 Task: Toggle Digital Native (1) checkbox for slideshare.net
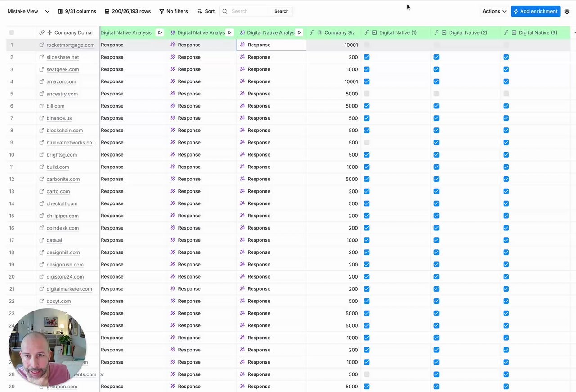click(367, 57)
